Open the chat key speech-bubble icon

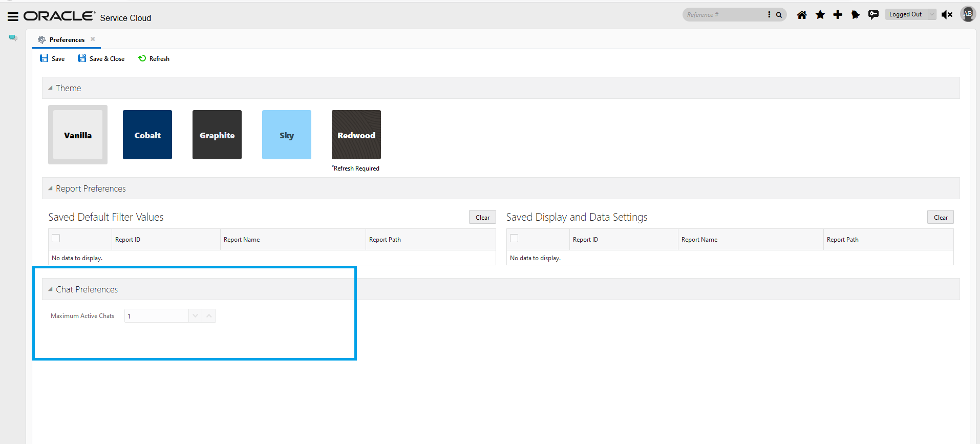874,14
